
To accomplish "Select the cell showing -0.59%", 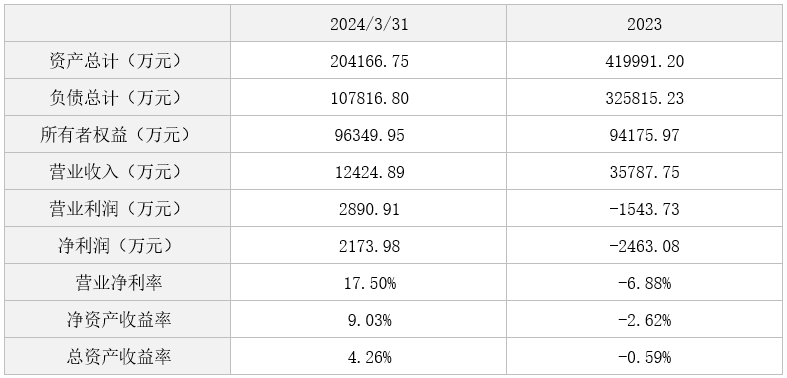I will click(644, 356).
